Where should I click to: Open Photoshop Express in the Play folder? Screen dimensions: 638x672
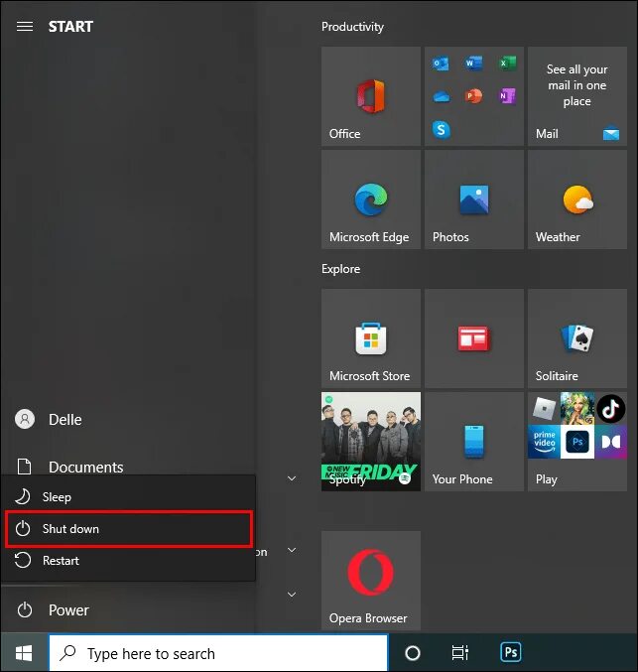pyautogui.click(x=577, y=442)
